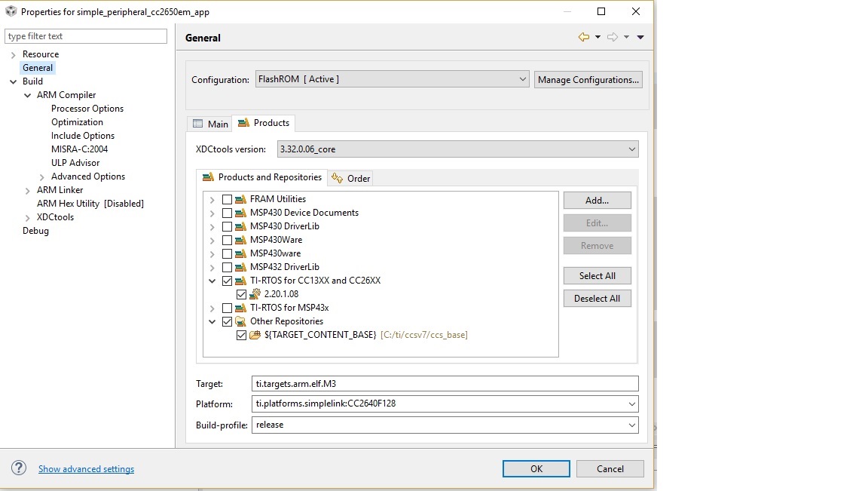Check the FRAM Utilities checkbox
Image resolution: width=868 pixels, height=491 pixels.
click(x=227, y=199)
